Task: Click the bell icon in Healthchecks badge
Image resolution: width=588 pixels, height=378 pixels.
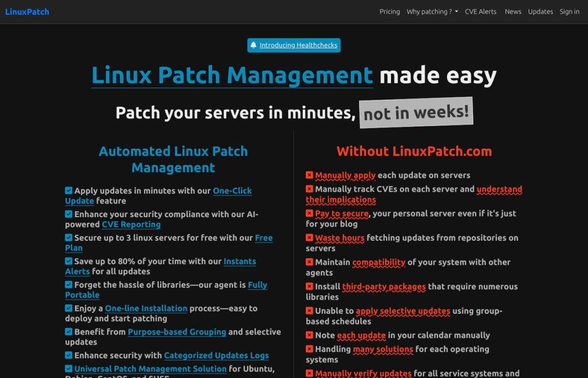Action: 253,45
